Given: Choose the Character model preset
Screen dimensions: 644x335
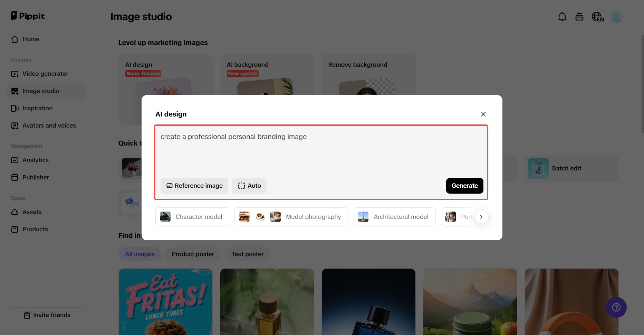Looking at the screenshot, I should pyautogui.click(x=192, y=217).
